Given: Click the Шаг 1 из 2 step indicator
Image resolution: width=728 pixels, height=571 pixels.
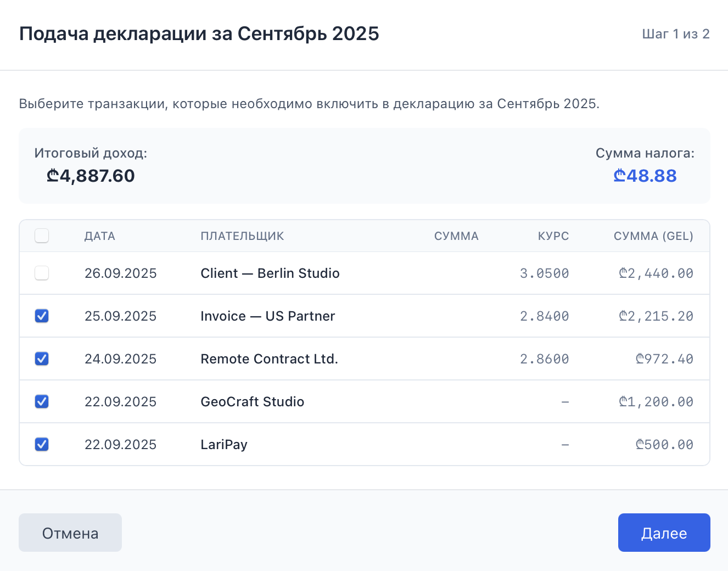Looking at the screenshot, I should tap(676, 33).
